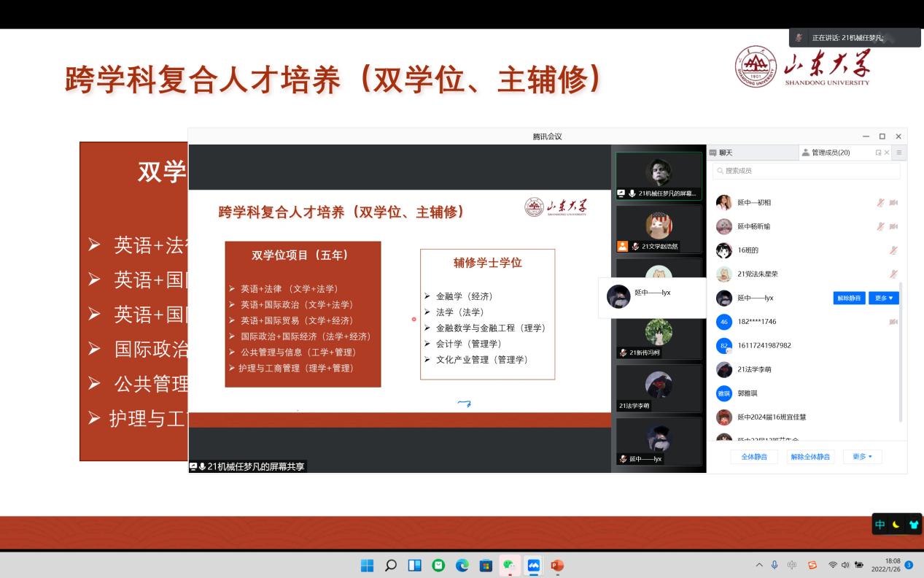This screenshot has width=924, height=578.
Task: Open the panel hamburger menu icon
Action: point(899,153)
